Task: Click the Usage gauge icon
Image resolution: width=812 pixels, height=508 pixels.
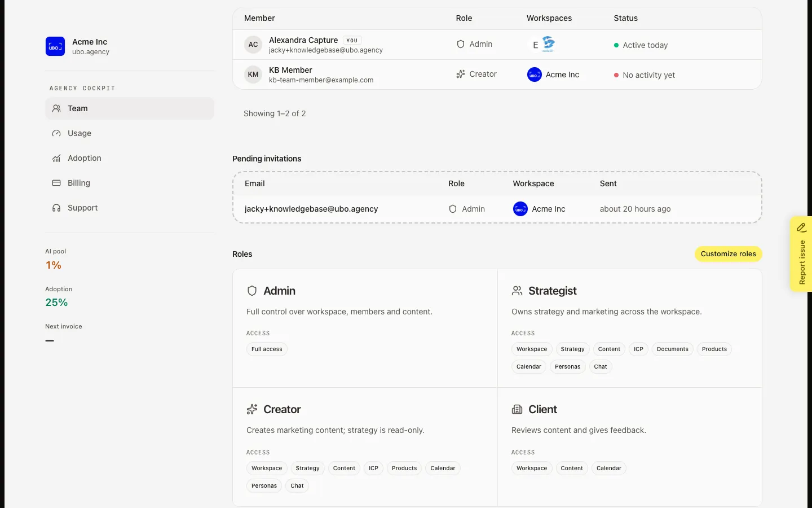Action: pyautogui.click(x=56, y=133)
